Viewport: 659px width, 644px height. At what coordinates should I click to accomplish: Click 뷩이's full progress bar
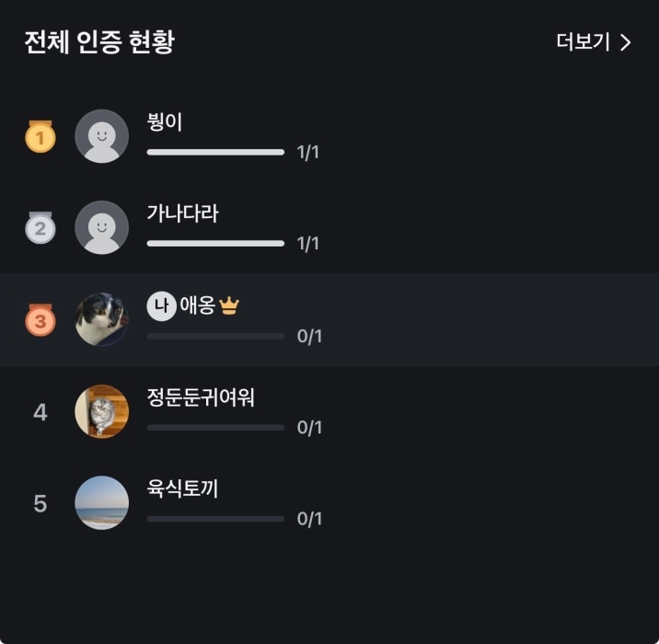[215, 152]
